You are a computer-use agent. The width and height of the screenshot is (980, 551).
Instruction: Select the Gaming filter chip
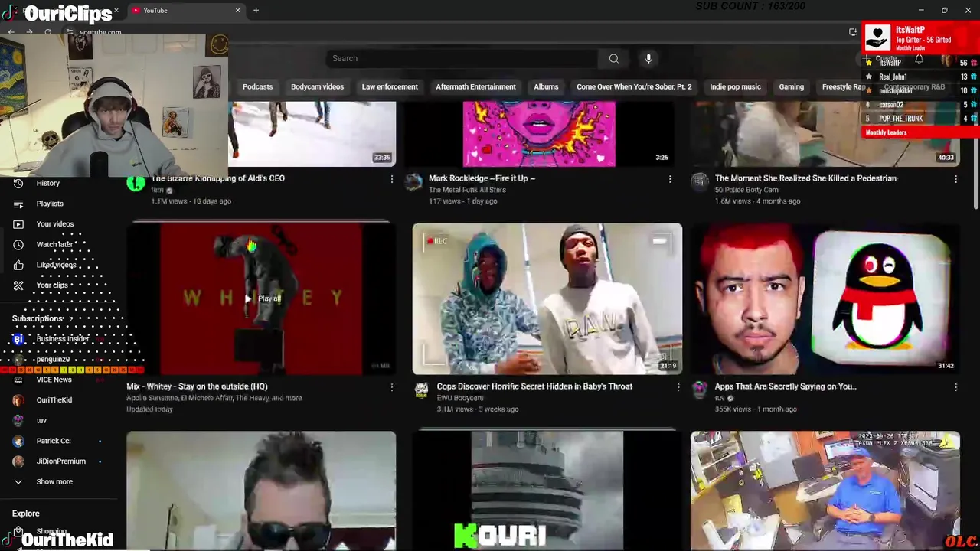click(791, 86)
